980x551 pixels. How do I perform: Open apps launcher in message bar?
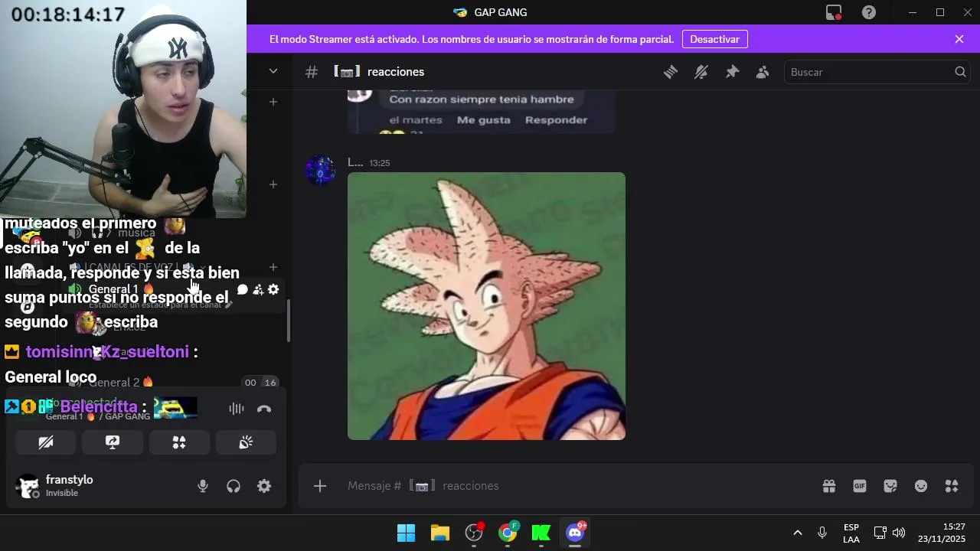(x=952, y=486)
